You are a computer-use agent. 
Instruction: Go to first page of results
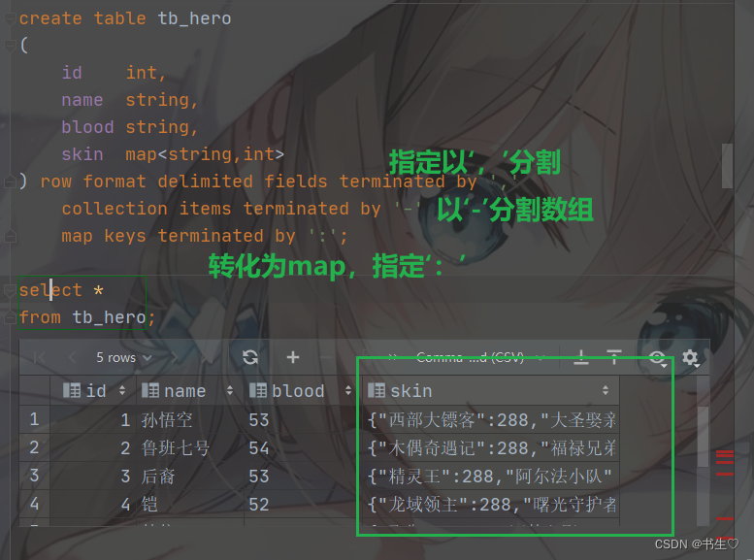[x=40, y=357]
